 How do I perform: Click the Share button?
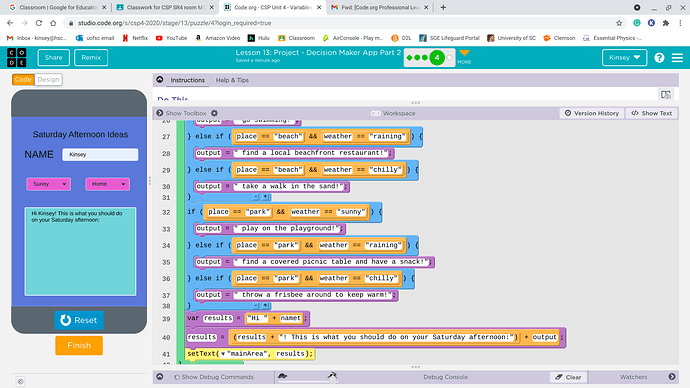coord(53,58)
